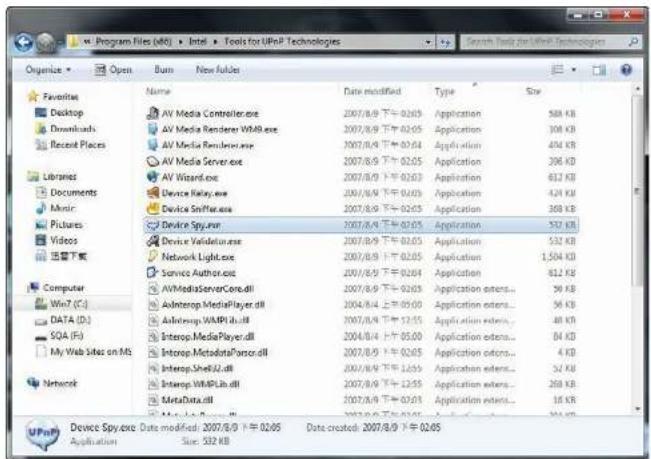Sort by Date modified column header
Screen dimensions: 651x459
pyautogui.click(x=372, y=91)
